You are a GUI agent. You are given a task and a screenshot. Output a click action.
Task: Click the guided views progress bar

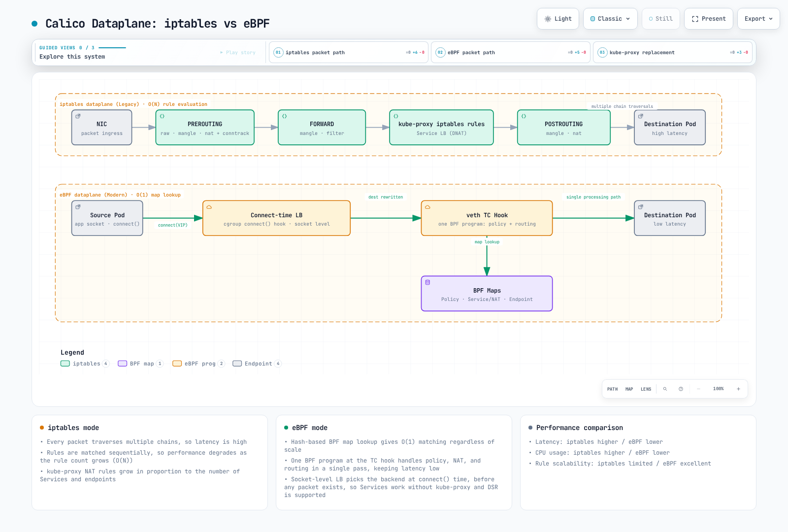112,48
